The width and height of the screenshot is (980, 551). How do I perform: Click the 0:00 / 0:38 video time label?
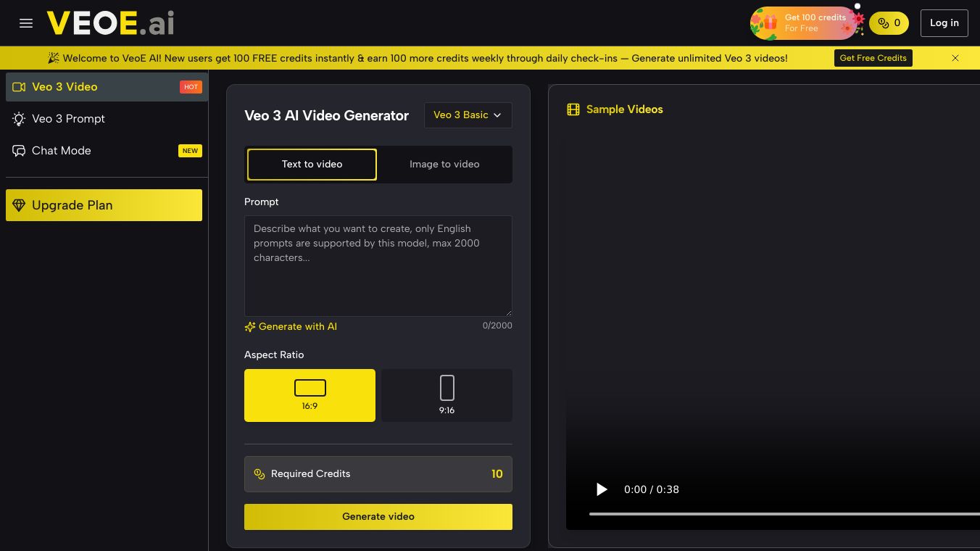pos(652,489)
